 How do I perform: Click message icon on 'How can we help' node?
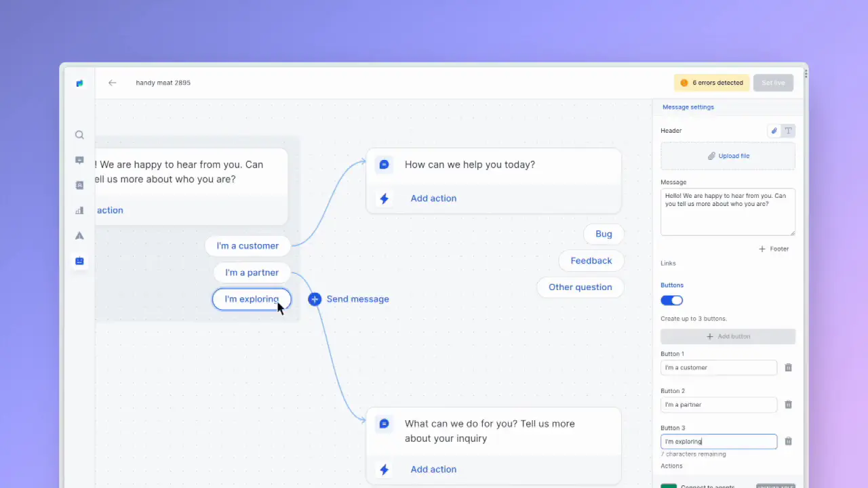point(384,165)
